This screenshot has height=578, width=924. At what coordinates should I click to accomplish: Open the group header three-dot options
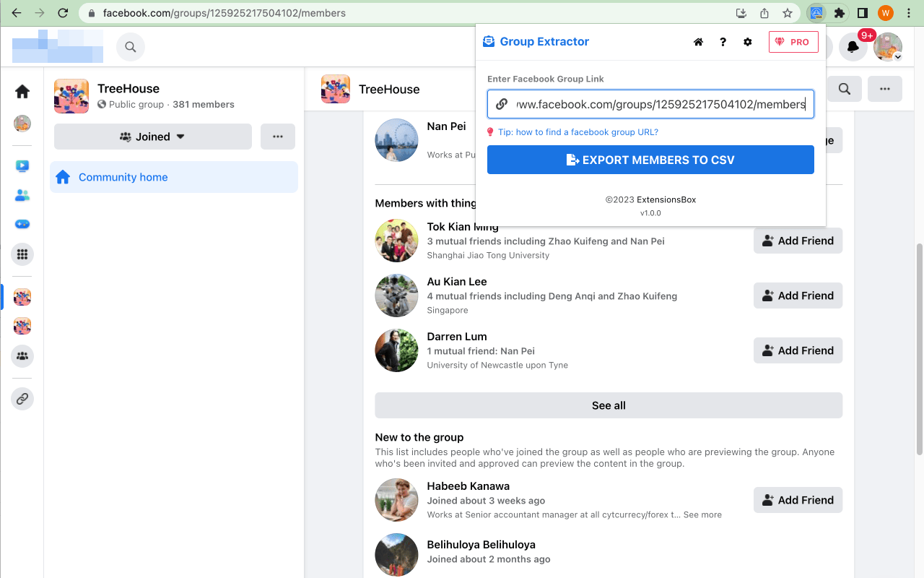pyautogui.click(x=884, y=90)
